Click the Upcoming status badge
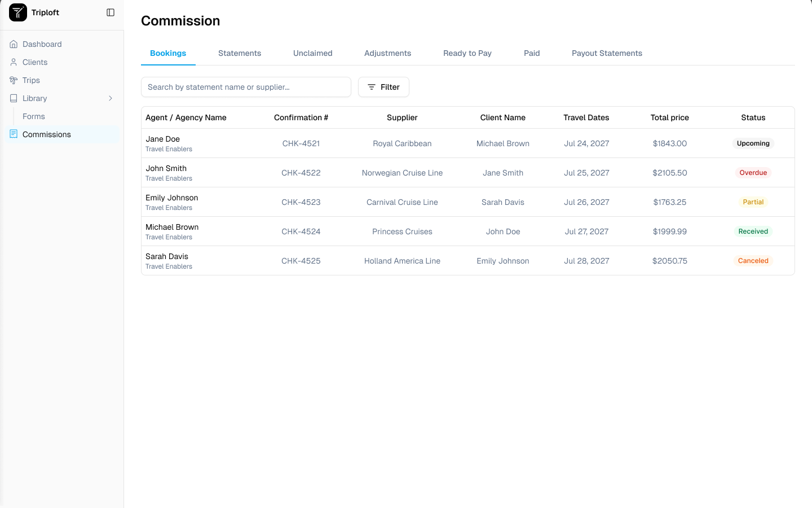Image resolution: width=812 pixels, height=508 pixels. (x=753, y=143)
